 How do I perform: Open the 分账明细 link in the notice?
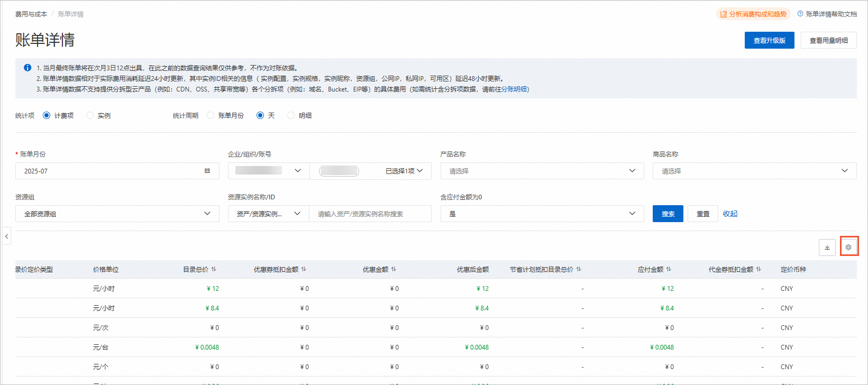coord(514,89)
